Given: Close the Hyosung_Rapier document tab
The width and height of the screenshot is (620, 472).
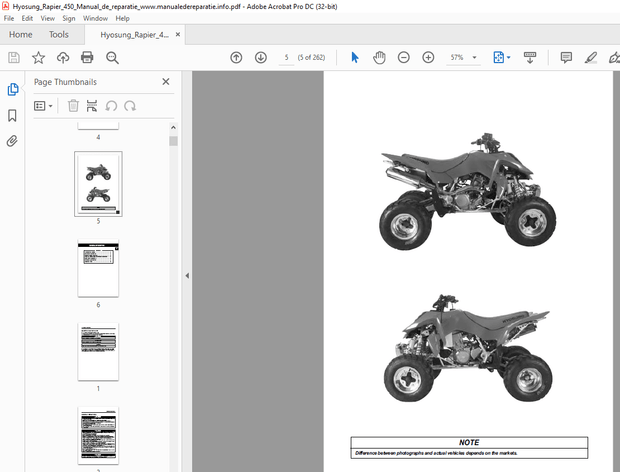Looking at the screenshot, I should pyautogui.click(x=178, y=34).
